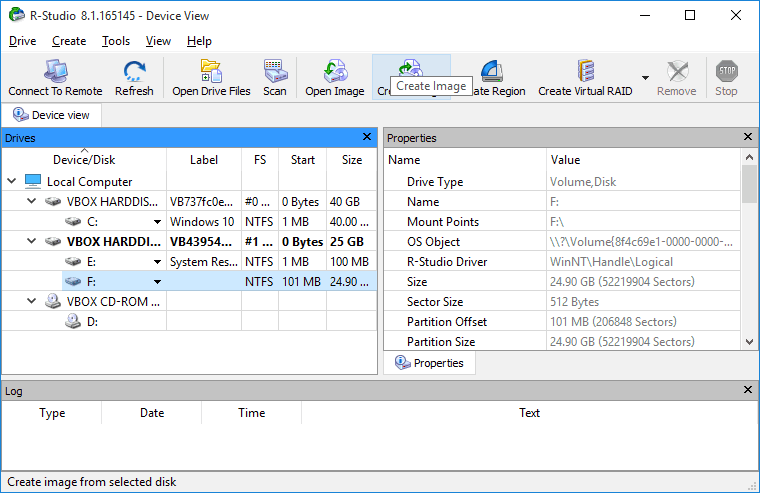Select the Properties bottom tab
Screen dimensions: 760x493
[x=429, y=363]
